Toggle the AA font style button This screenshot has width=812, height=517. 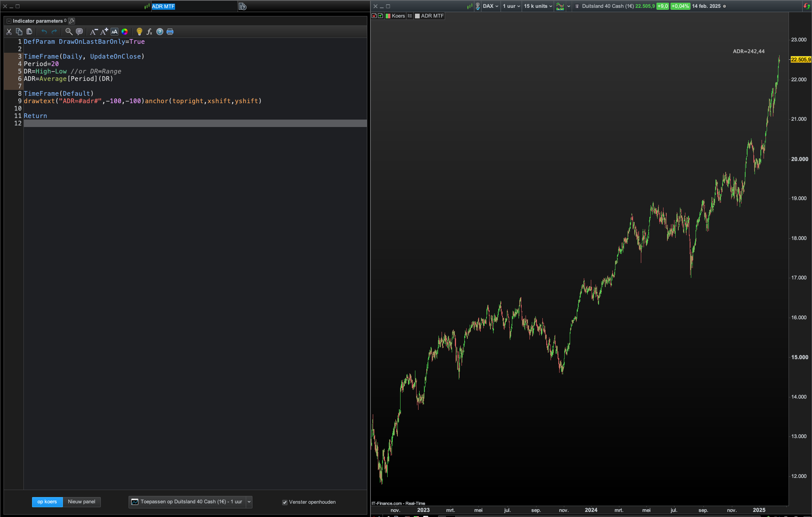click(114, 32)
